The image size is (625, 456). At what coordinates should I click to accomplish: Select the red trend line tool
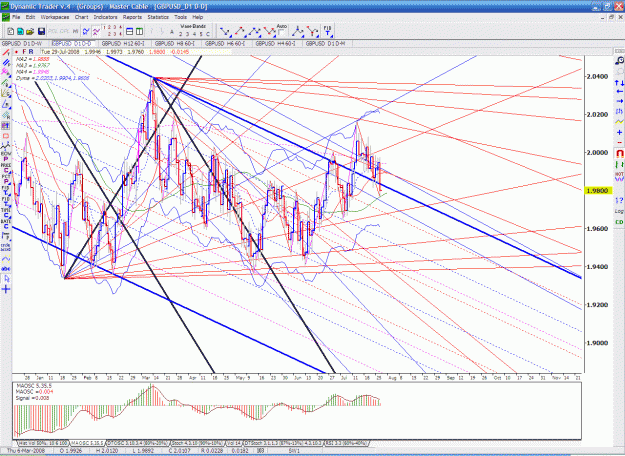[x=6, y=53]
